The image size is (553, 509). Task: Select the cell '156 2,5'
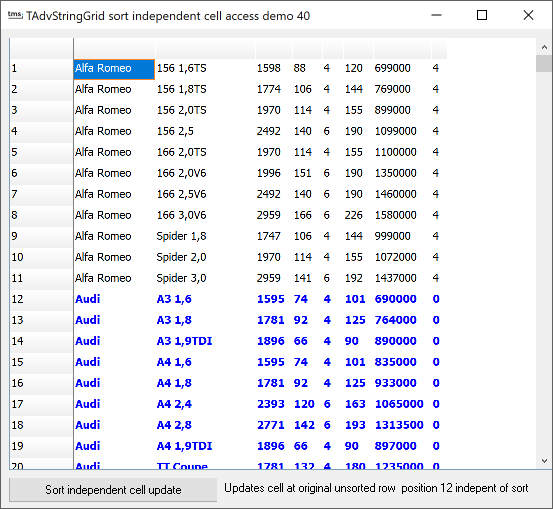pos(205,132)
